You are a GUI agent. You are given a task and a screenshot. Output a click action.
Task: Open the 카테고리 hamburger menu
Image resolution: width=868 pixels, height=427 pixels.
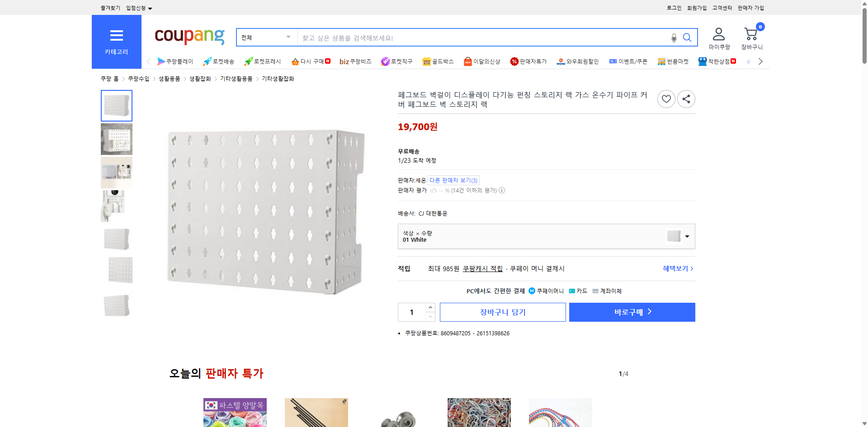pyautogui.click(x=116, y=36)
